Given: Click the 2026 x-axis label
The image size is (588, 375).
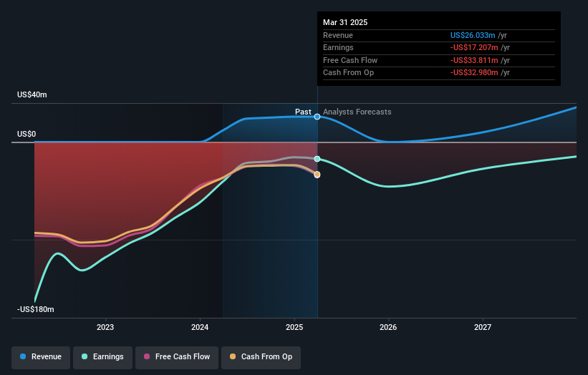Looking at the screenshot, I should (388, 328).
